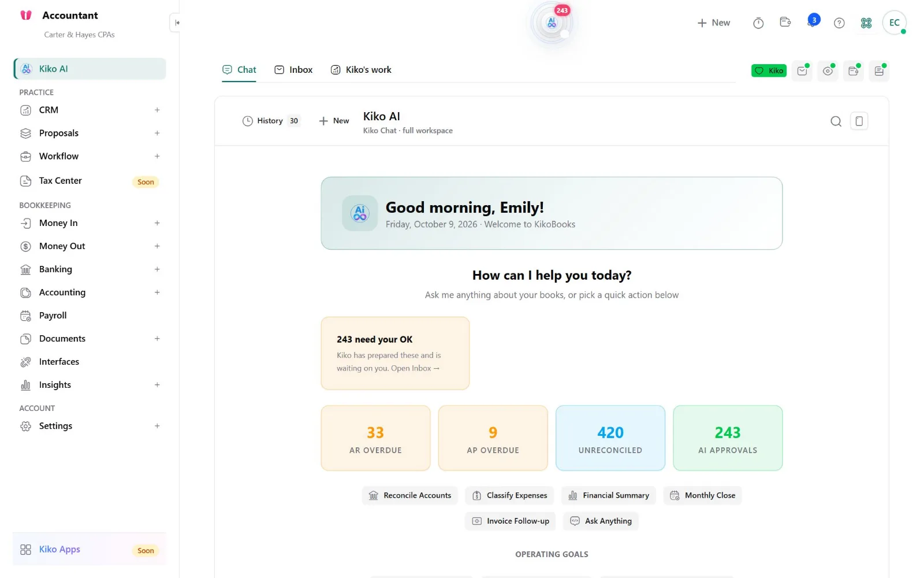This screenshot has height=578, width=924.
Task: Open the 243 need your OK card
Action: click(395, 353)
